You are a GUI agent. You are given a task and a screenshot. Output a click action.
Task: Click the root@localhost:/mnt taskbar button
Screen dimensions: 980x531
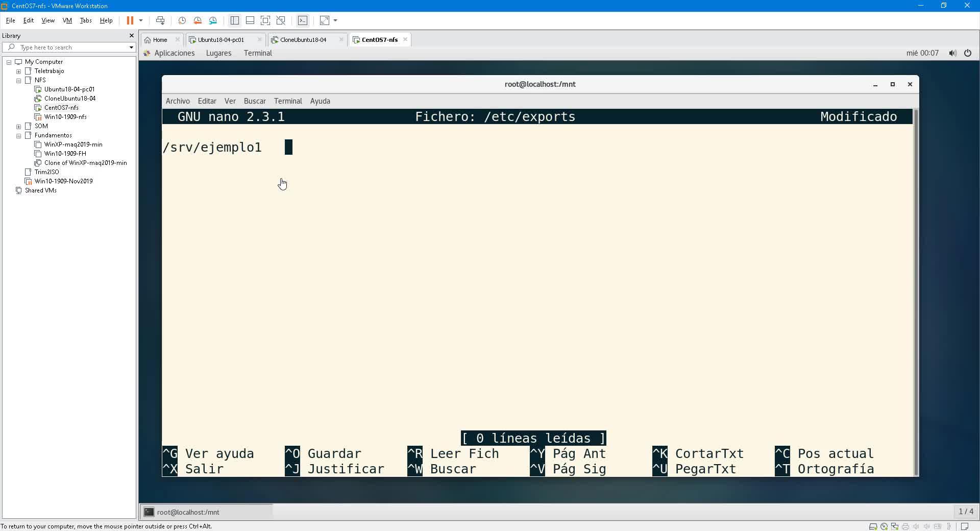207,512
